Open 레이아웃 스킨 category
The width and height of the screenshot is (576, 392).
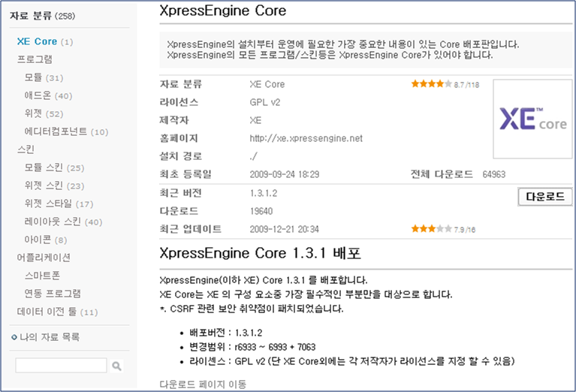coord(52,222)
